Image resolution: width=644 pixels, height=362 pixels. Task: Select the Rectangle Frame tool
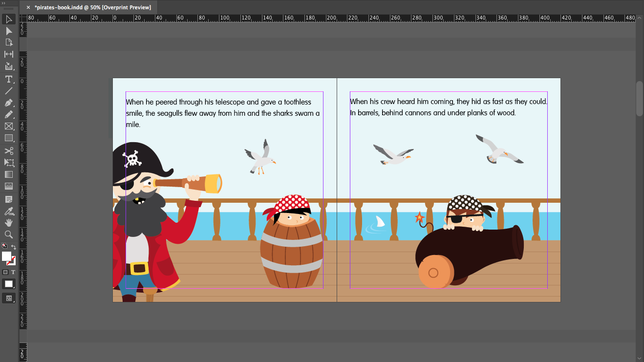click(x=8, y=126)
